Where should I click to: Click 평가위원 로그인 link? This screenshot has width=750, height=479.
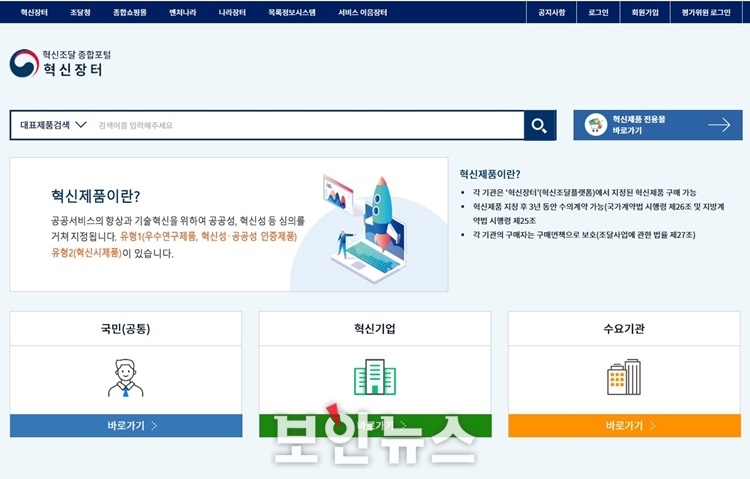click(706, 12)
